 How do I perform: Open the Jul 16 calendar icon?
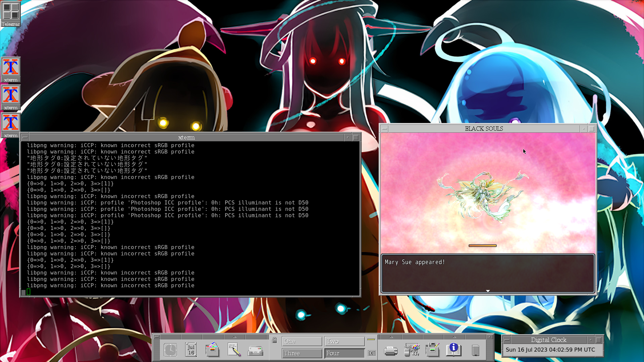[x=191, y=350]
